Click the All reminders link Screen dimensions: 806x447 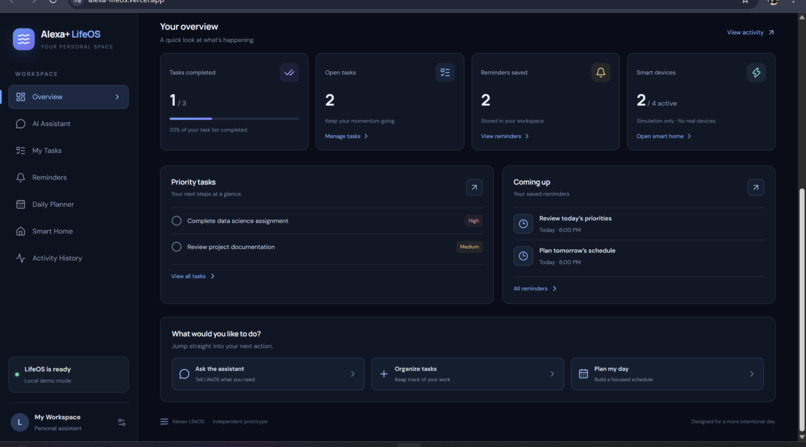(535, 289)
